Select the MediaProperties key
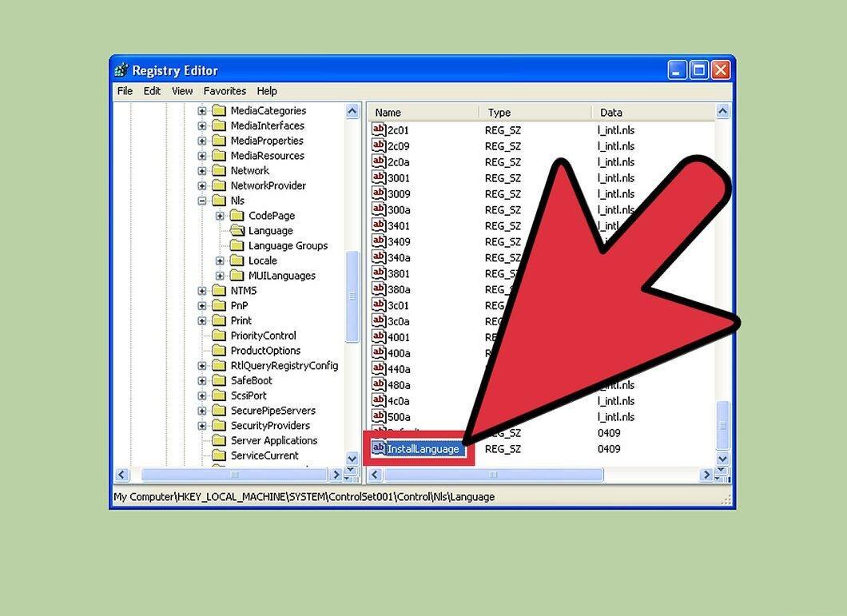The image size is (847, 616). coord(267,141)
